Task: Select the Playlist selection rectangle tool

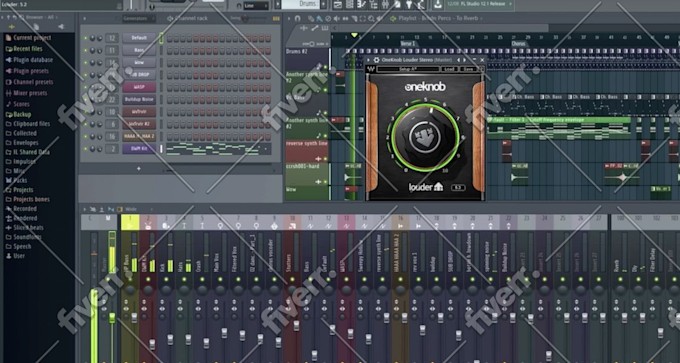Action: (363, 18)
